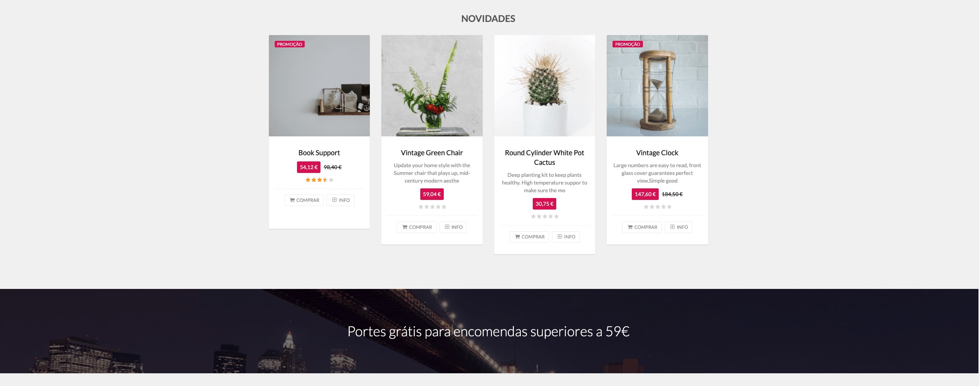Open the cactus product photo
Screen dimensions: 980x386
click(545, 86)
